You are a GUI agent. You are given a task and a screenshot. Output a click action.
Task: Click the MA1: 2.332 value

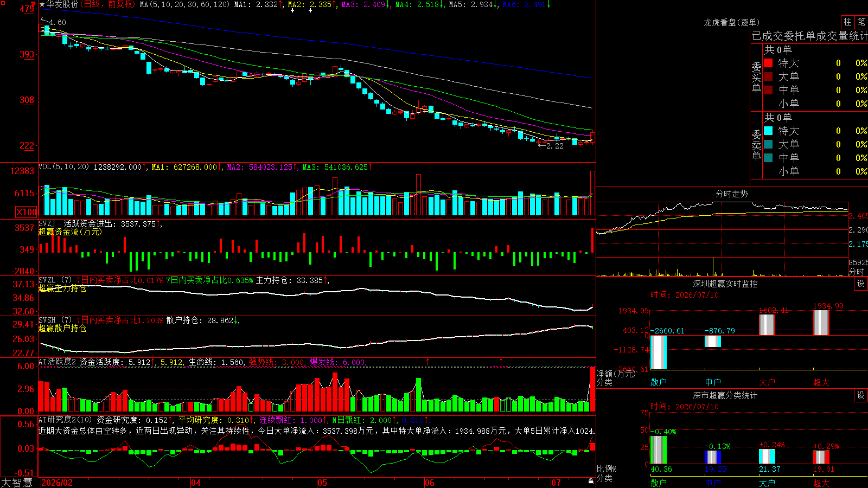(258, 4)
